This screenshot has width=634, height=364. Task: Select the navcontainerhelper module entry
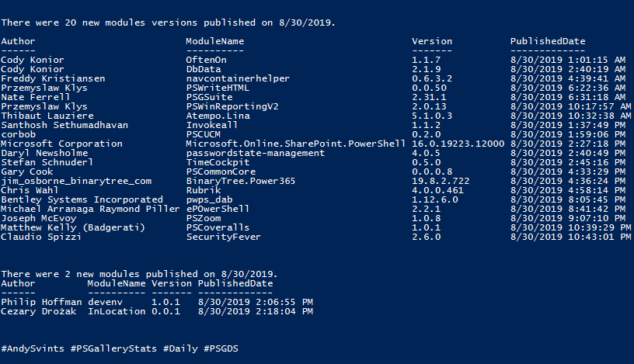pyautogui.click(x=238, y=78)
